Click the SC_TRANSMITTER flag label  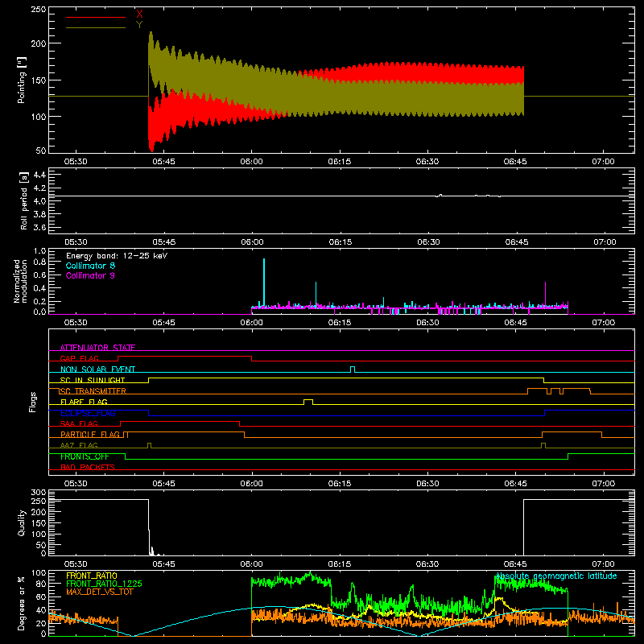click(x=93, y=391)
